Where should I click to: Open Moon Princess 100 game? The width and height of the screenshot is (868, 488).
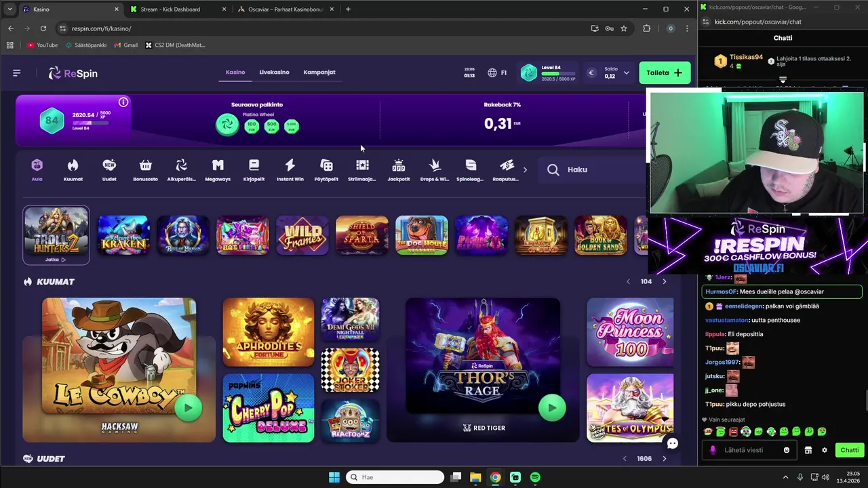[630, 332]
